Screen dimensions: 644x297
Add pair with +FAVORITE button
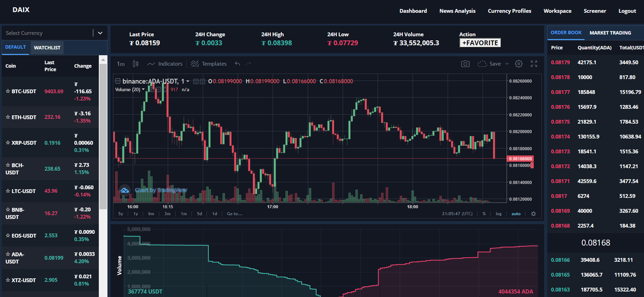[x=480, y=43]
